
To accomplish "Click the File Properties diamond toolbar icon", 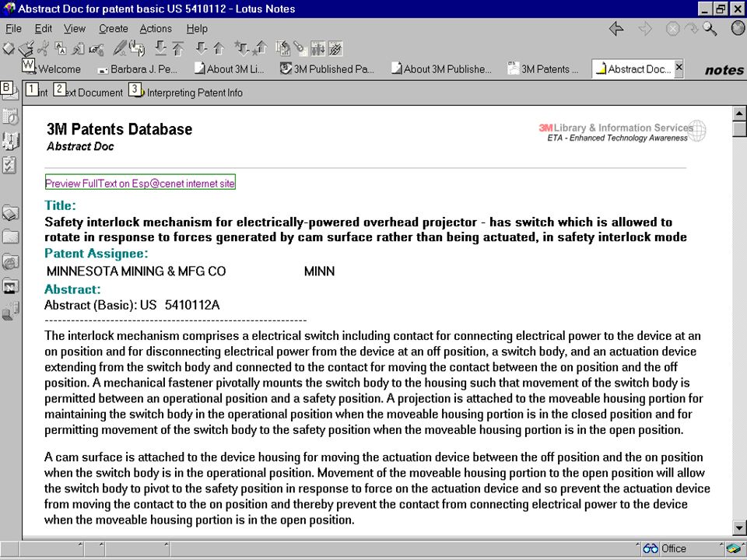I will point(8,48).
